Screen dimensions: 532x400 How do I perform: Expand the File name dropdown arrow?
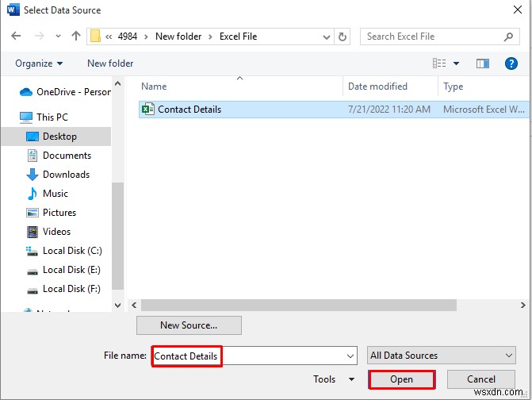(350, 356)
